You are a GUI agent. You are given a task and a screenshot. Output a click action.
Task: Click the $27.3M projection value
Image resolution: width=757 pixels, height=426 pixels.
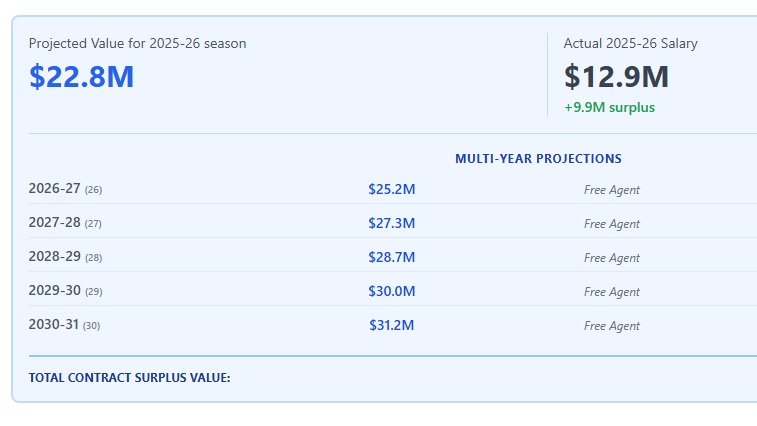[391, 223]
